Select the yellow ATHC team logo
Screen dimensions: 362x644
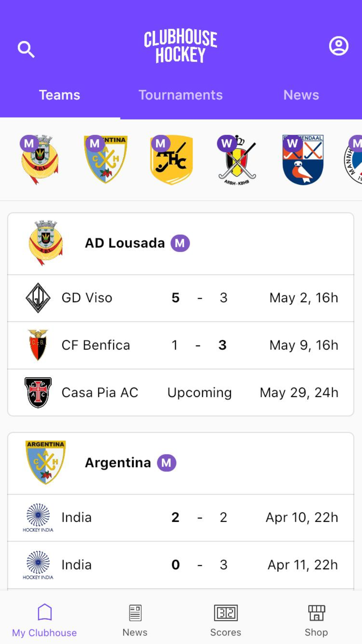coord(171,160)
